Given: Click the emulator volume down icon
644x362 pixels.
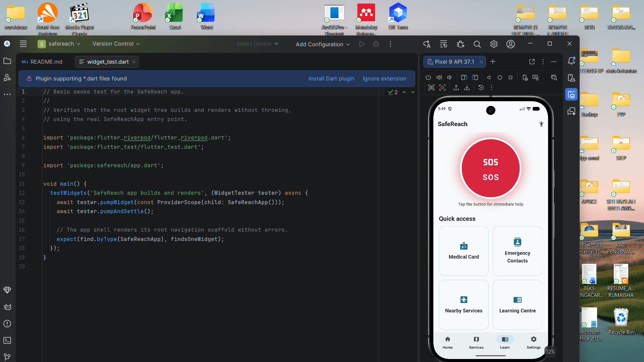Looking at the screenshot, I should pos(449,77).
